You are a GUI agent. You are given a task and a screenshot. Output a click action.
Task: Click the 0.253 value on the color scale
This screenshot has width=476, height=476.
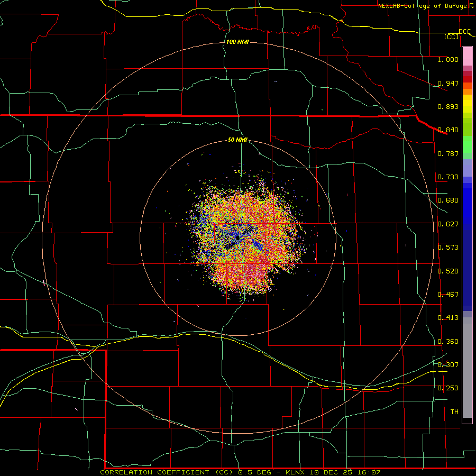point(448,388)
